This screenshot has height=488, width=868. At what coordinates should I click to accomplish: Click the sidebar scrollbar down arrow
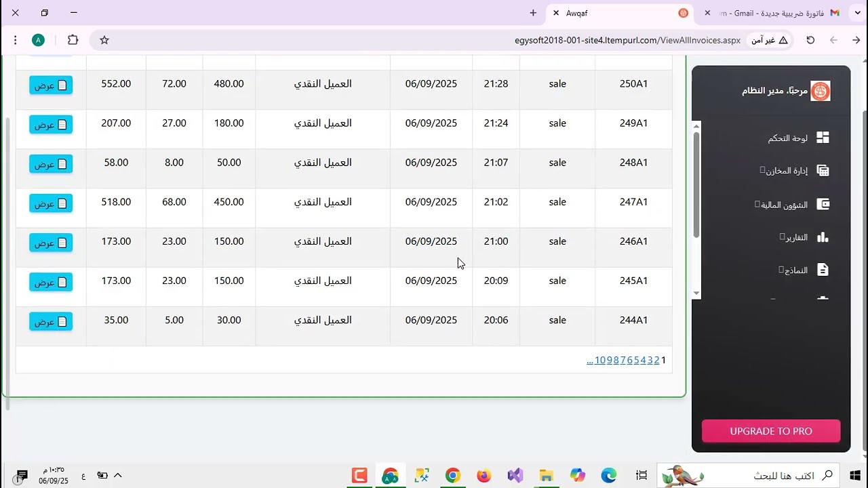[696, 293]
